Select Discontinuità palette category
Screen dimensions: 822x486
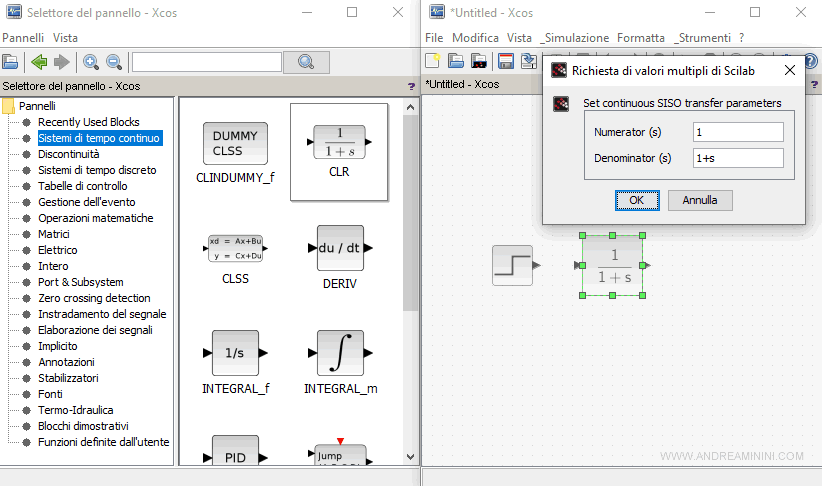click(x=69, y=154)
